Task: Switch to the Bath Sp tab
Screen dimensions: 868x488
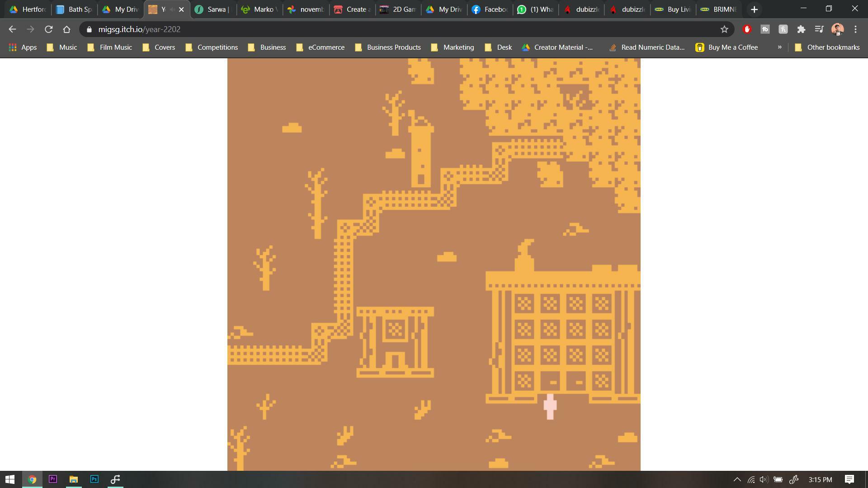Action: (x=75, y=9)
